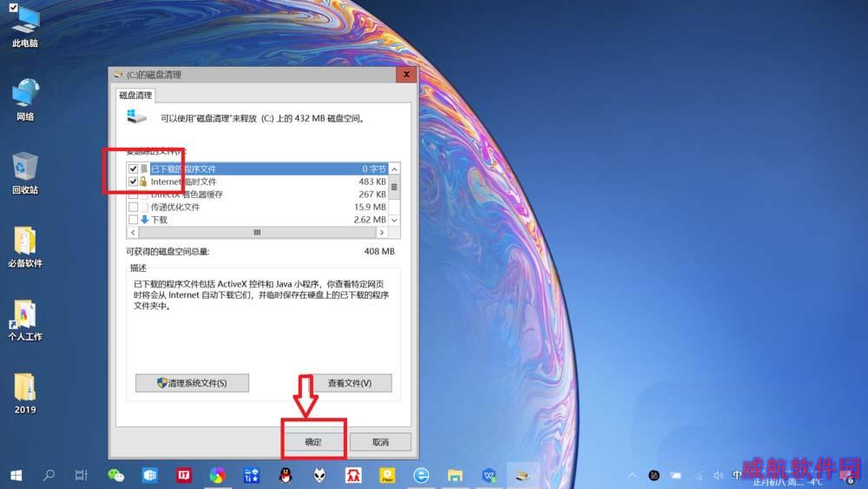Open the 此电脑 desktop icon
Image resolution: width=868 pixels, height=489 pixels.
point(25,25)
